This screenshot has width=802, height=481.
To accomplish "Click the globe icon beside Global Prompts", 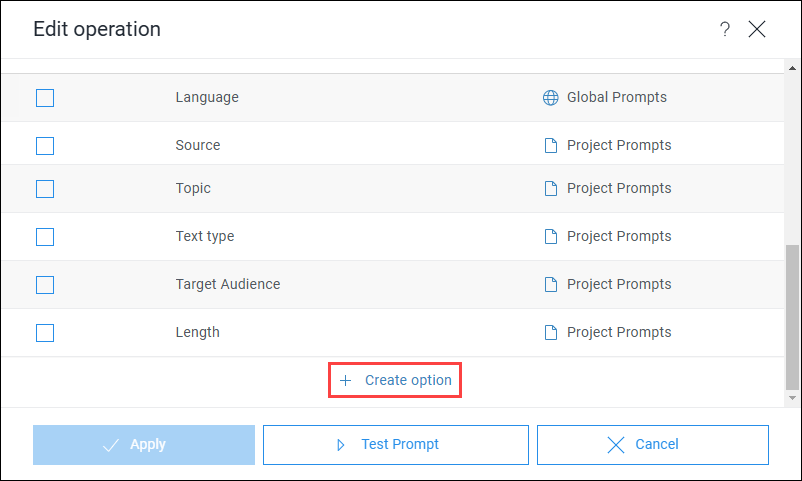I will click(x=550, y=98).
